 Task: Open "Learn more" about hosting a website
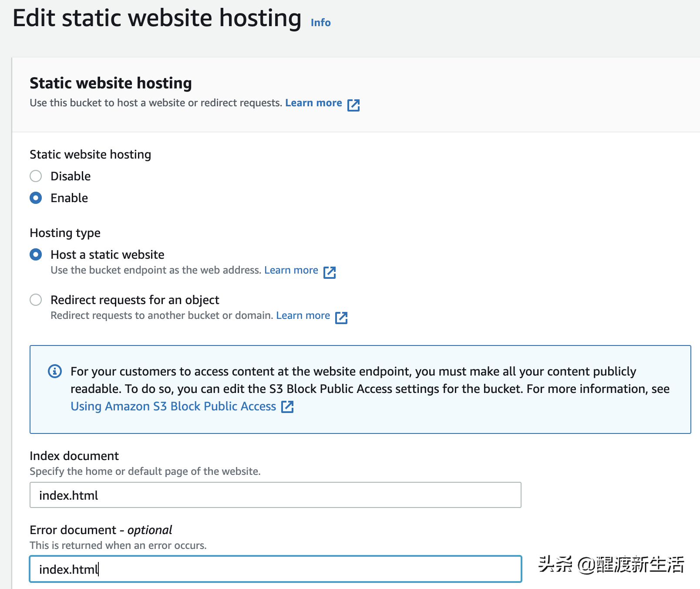(x=313, y=103)
